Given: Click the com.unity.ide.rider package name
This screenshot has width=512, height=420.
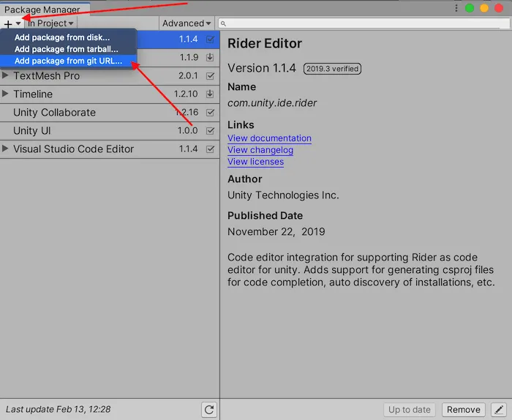Looking at the screenshot, I should (272, 103).
